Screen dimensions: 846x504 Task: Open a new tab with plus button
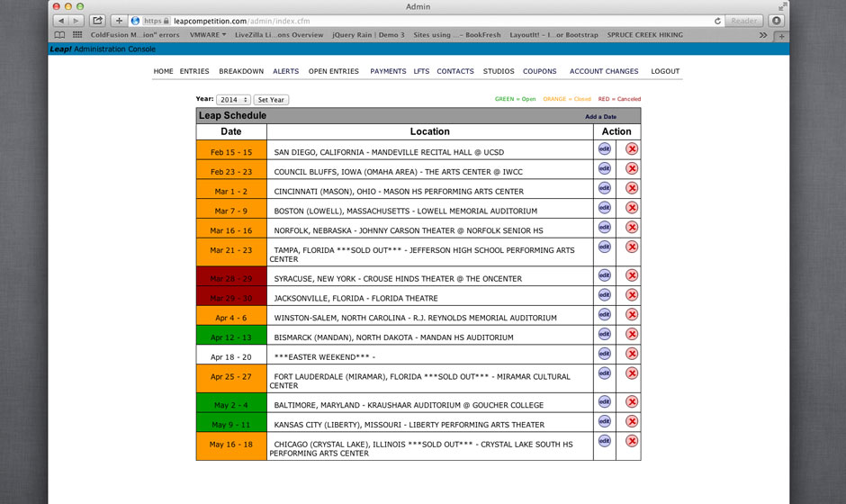click(781, 36)
